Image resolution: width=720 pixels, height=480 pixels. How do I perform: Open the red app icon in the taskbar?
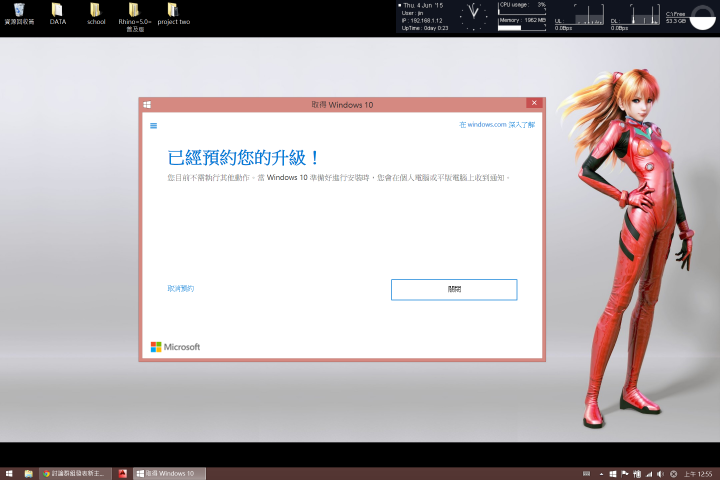(123, 474)
